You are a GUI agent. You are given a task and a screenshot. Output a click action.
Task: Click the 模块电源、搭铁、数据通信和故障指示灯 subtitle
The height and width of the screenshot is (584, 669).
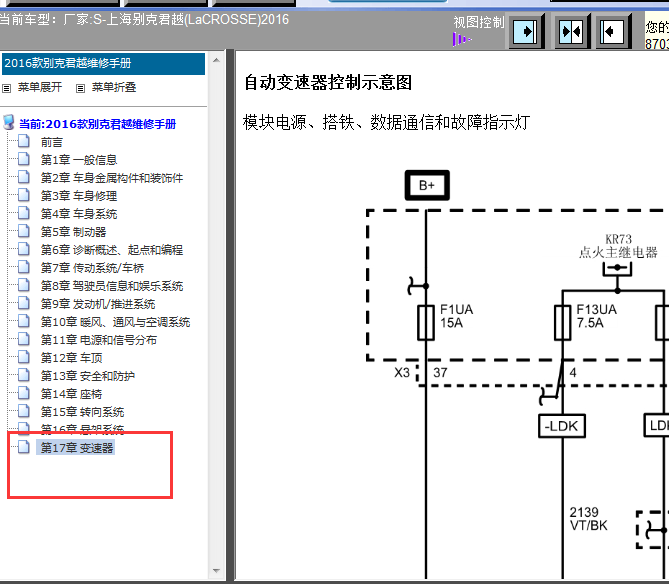[x=387, y=122]
